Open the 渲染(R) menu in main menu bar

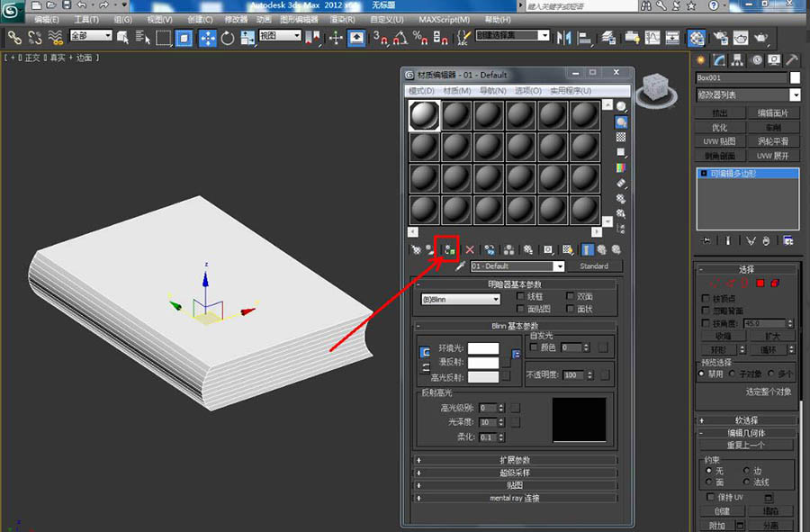click(x=343, y=19)
